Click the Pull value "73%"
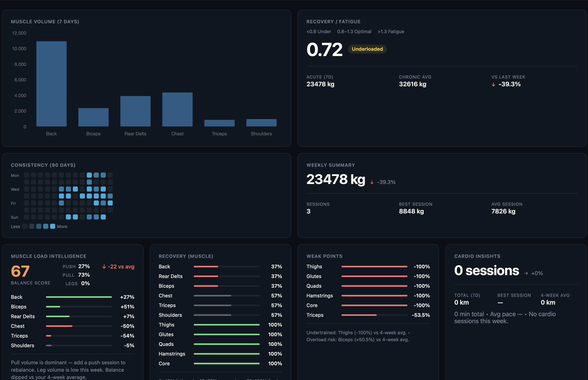Image resolution: width=588 pixels, height=380 pixels. [x=84, y=275]
